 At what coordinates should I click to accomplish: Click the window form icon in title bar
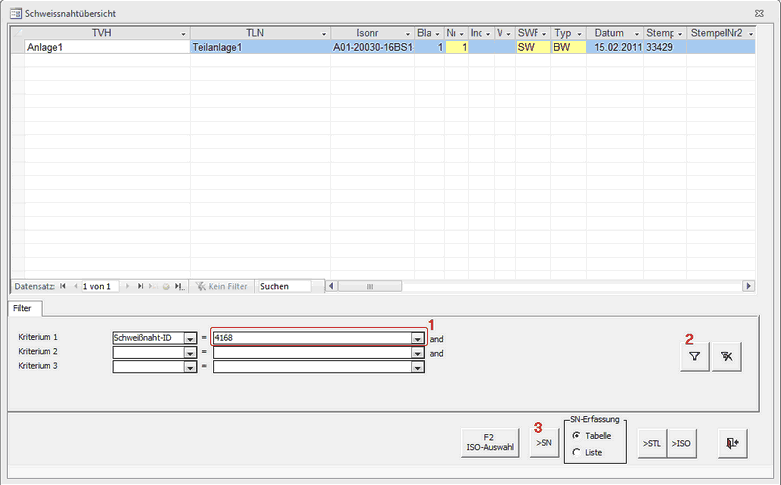(14, 12)
